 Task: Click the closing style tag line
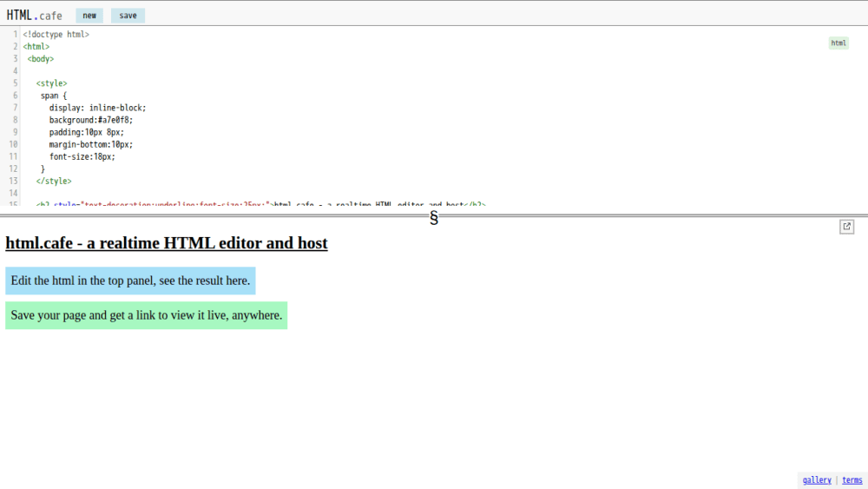(54, 181)
